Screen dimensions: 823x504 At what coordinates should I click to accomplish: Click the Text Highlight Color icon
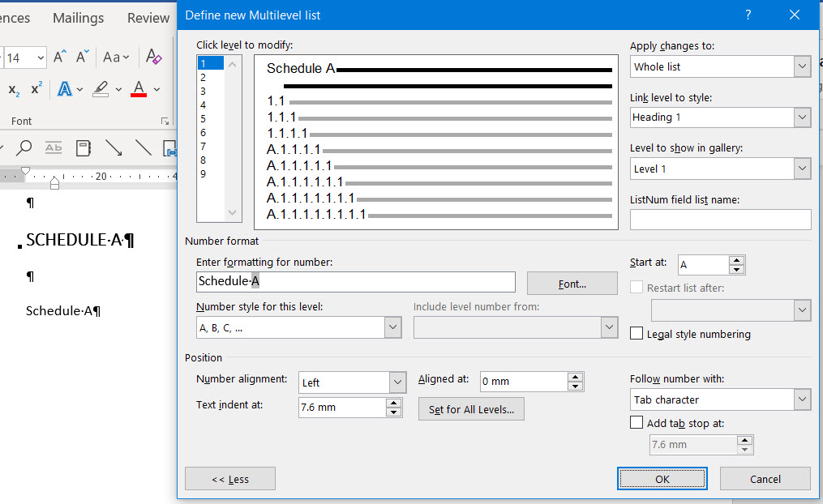click(x=101, y=89)
